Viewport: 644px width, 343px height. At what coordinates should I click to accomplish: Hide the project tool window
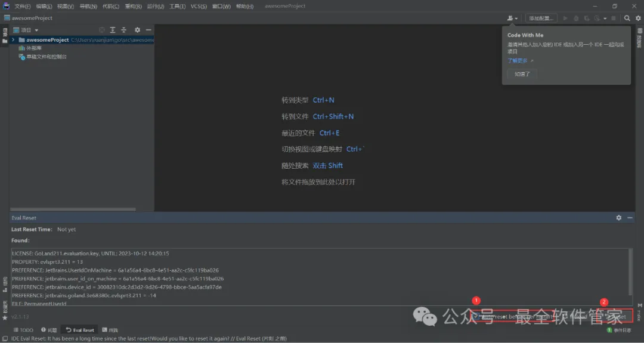(x=148, y=30)
